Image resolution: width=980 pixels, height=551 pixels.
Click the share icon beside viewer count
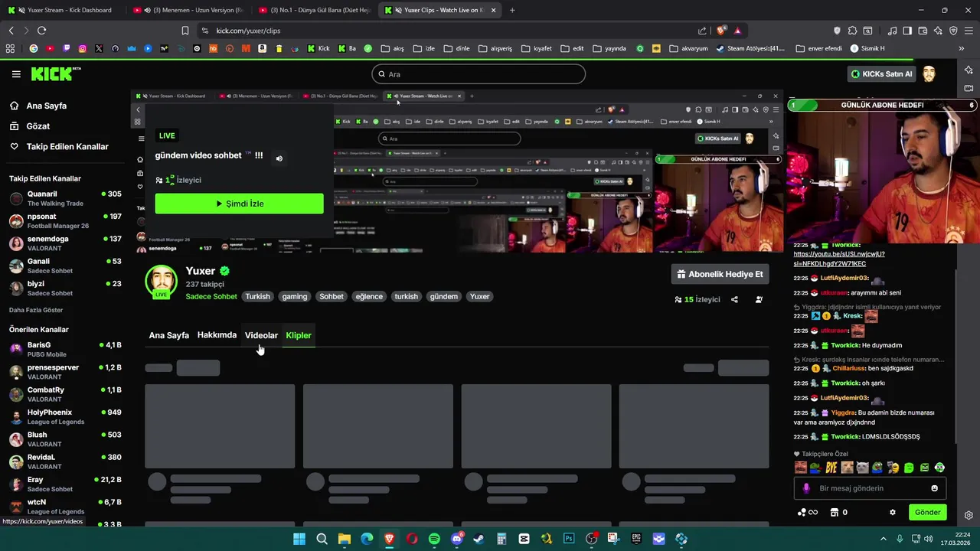pos(734,299)
